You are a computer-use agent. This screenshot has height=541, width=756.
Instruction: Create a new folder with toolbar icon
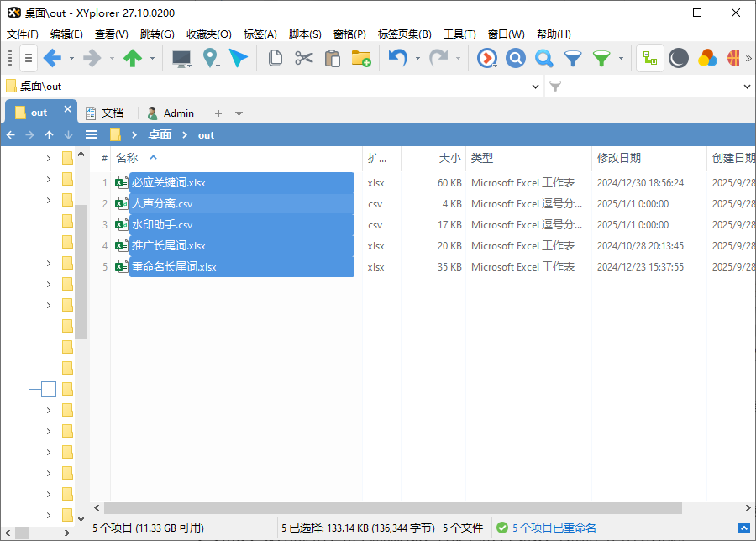360,58
